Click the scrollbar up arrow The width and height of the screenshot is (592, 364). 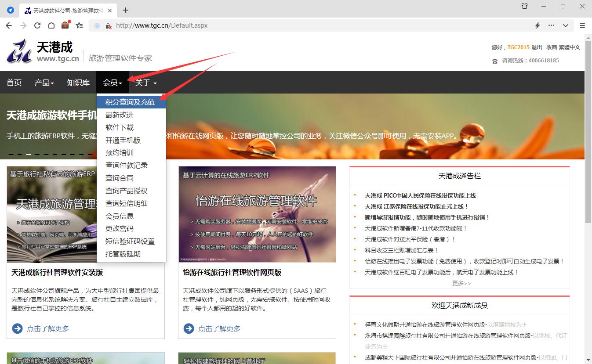(x=588, y=38)
